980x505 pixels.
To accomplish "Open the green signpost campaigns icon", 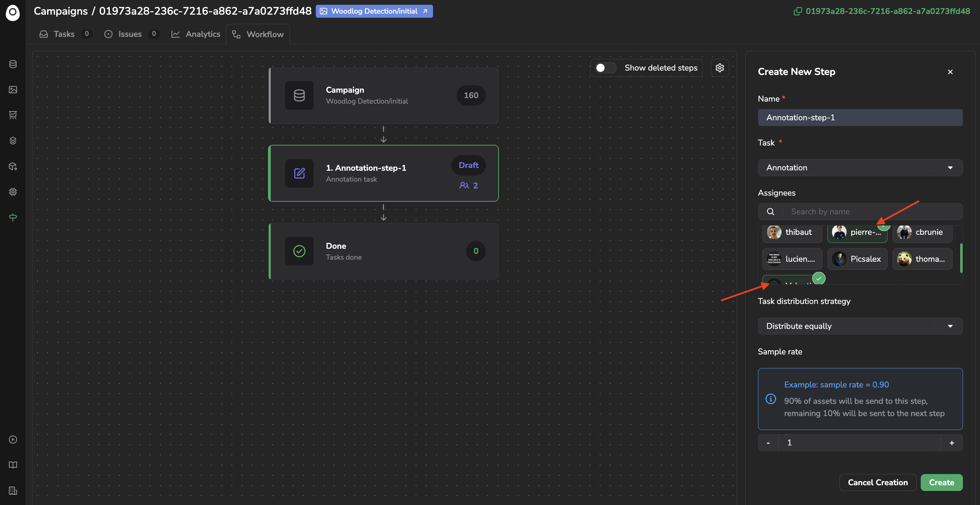I will 13,217.
